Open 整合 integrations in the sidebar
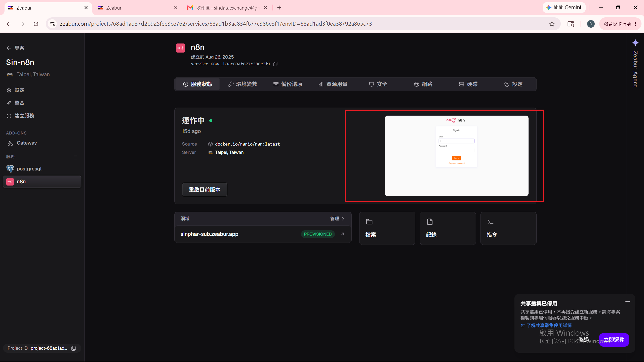The image size is (644, 362). point(15,103)
